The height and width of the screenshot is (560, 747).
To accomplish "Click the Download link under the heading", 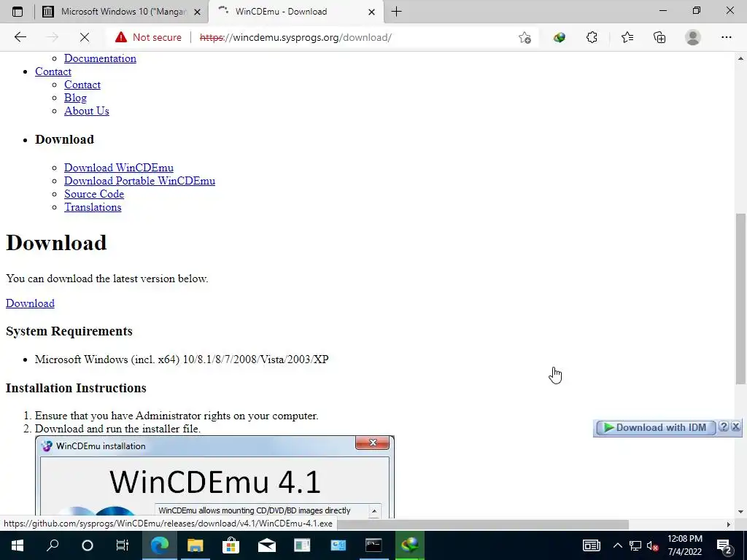I will point(30,303).
